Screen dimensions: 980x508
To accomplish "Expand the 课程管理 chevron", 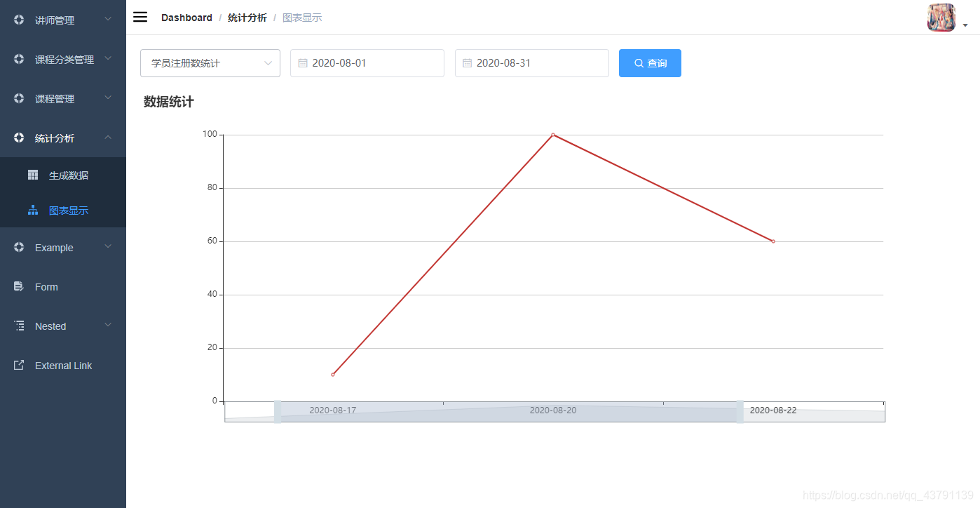I will tap(108, 98).
